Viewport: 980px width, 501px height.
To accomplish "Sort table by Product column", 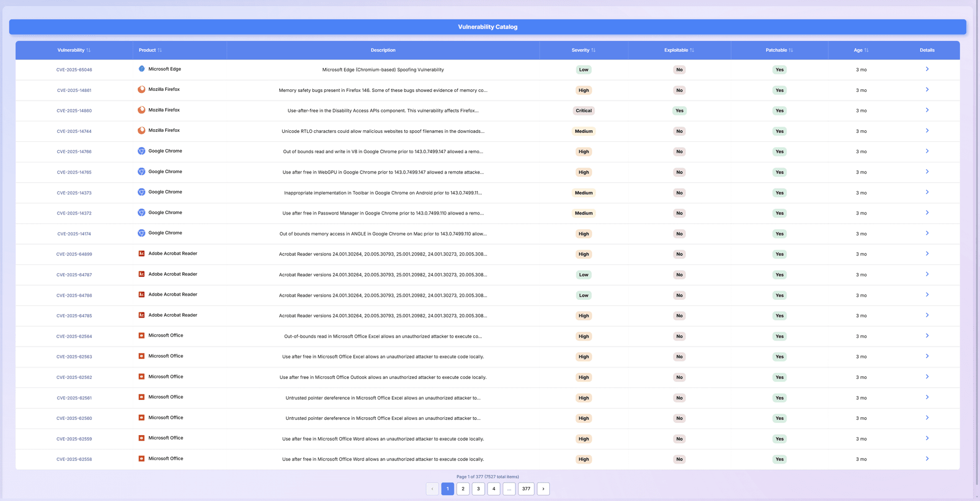I will click(150, 50).
